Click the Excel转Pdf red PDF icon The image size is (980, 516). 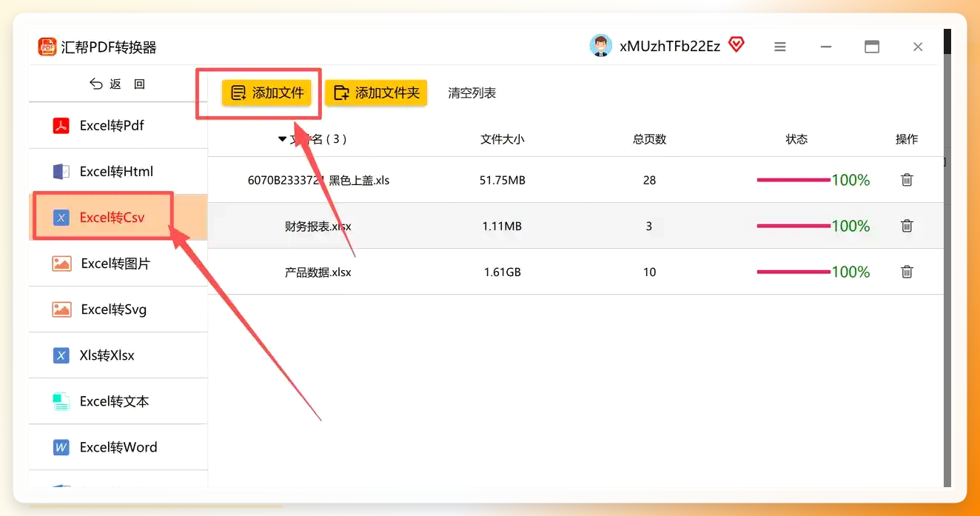click(x=61, y=126)
